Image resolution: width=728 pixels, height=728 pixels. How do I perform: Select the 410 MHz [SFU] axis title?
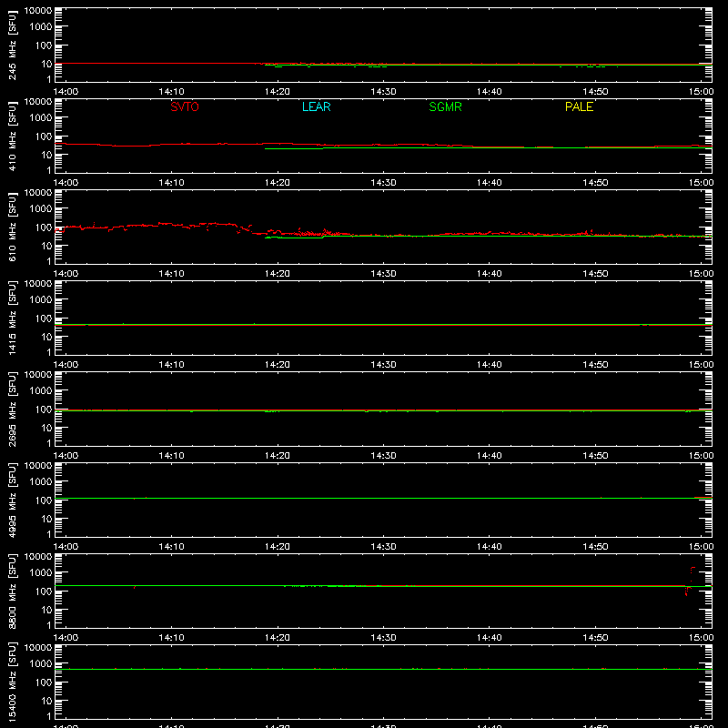tap(12, 136)
